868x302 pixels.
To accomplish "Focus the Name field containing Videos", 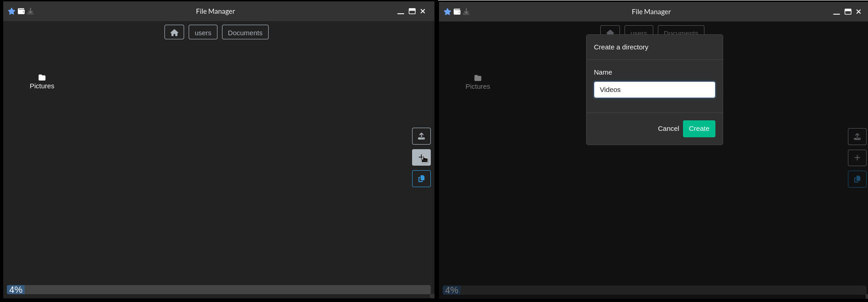I will (654, 90).
